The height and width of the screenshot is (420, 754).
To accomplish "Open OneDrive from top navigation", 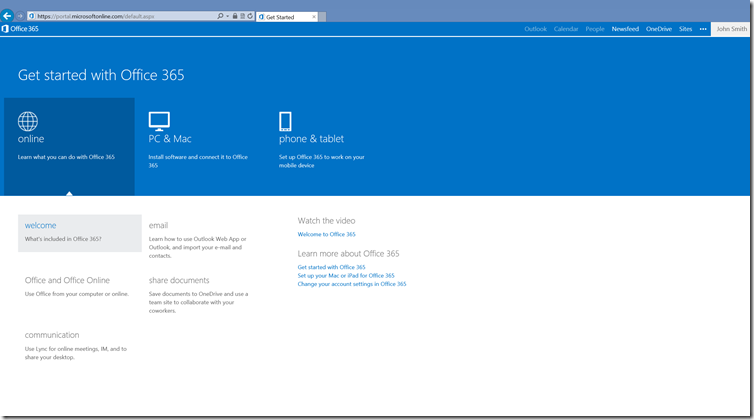I will tap(659, 29).
